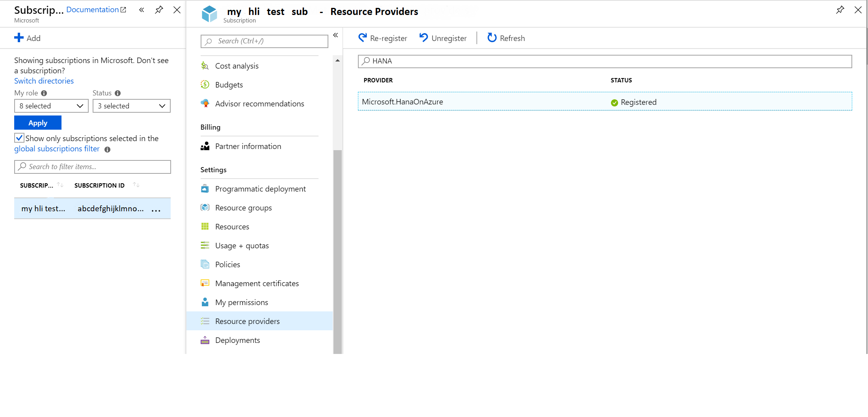Click Switch directories link
Image resolution: width=868 pixels, height=417 pixels.
[x=44, y=81]
